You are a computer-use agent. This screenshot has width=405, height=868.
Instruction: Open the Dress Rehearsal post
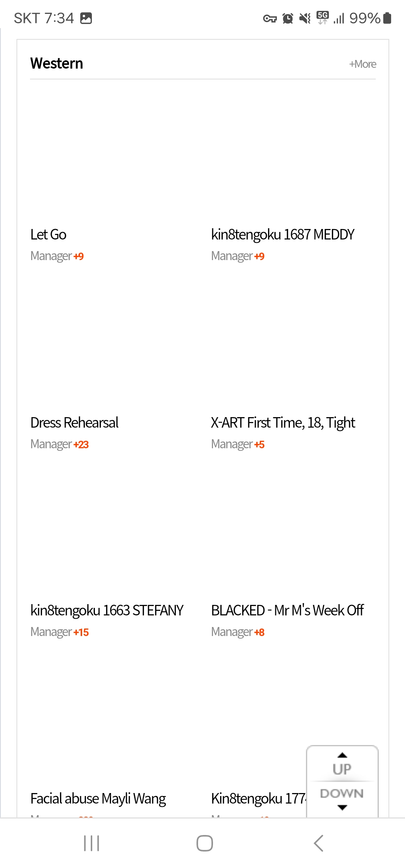click(x=74, y=423)
